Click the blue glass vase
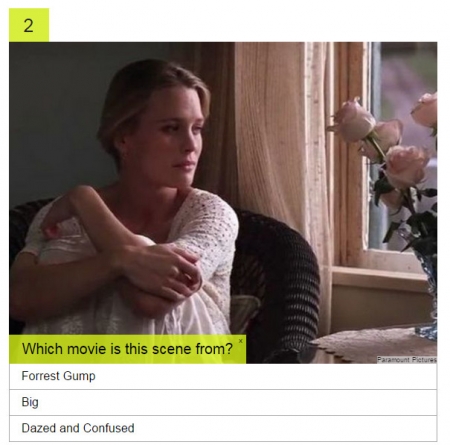 pos(427,295)
